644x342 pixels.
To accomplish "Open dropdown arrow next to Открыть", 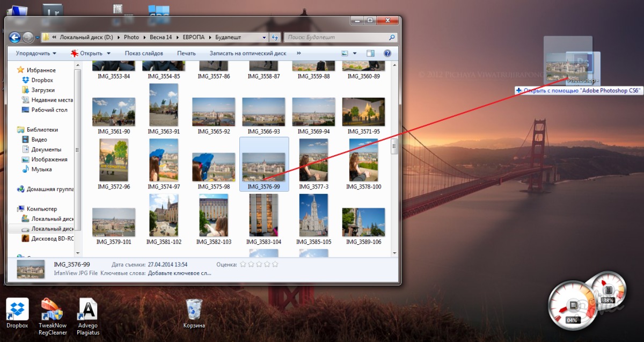I will pyautogui.click(x=108, y=53).
